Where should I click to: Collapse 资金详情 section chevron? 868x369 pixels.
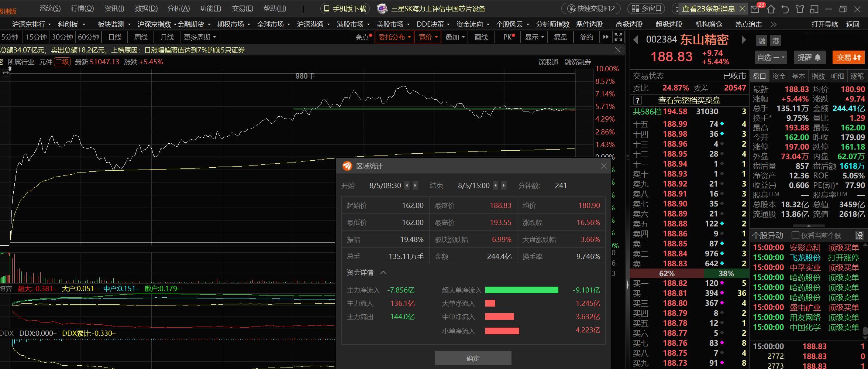click(383, 273)
